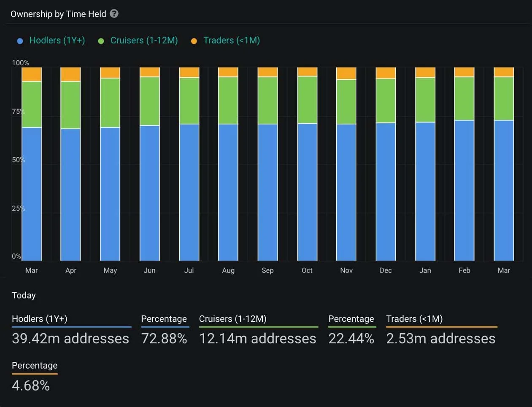The height and width of the screenshot is (407, 532).
Task: Click the Jul bar's green segment
Action: point(189,101)
